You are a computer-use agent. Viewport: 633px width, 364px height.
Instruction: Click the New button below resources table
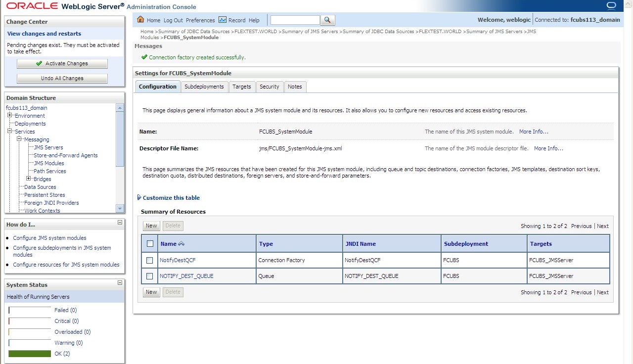(151, 292)
